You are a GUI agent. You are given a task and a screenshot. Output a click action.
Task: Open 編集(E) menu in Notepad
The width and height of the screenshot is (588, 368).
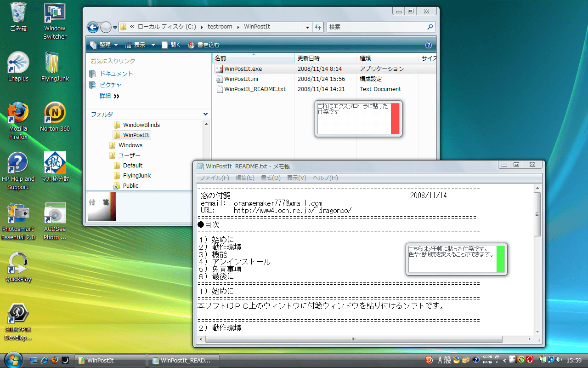coord(245,178)
